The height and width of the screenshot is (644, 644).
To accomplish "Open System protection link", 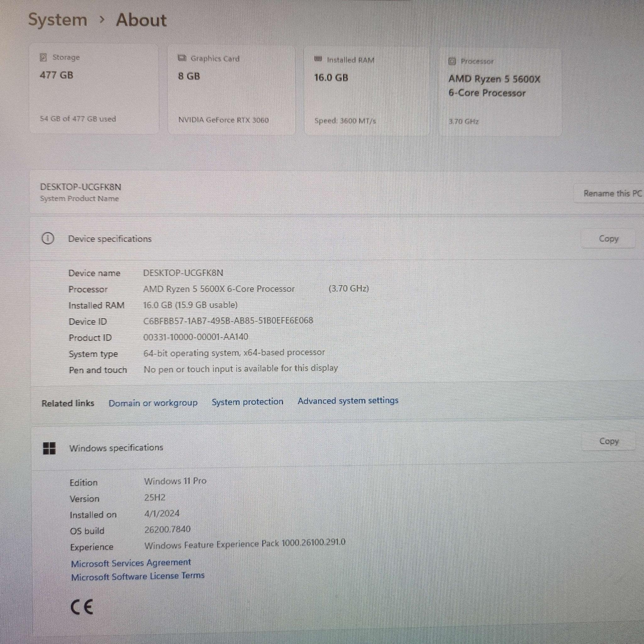I will 248,402.
